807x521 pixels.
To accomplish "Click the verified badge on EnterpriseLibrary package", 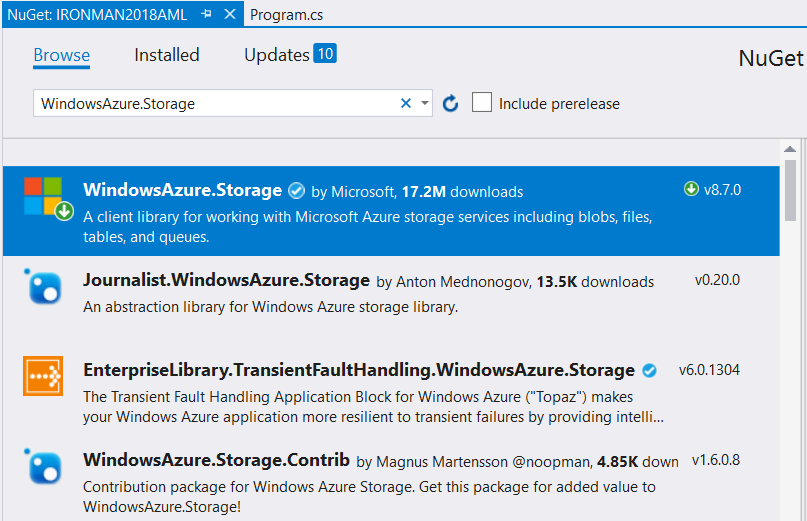I will (x=649, y=371).
